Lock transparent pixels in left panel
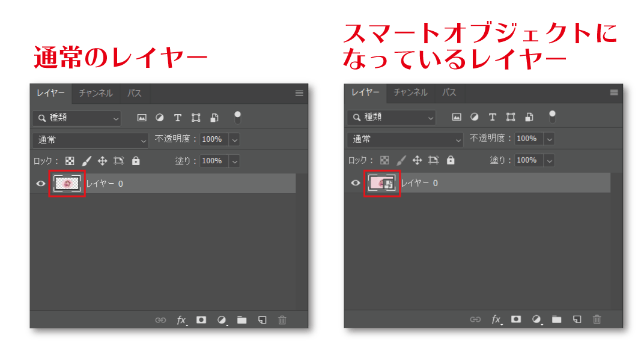Viewport: 644px width, 356px height. click(x=70, y=161)
